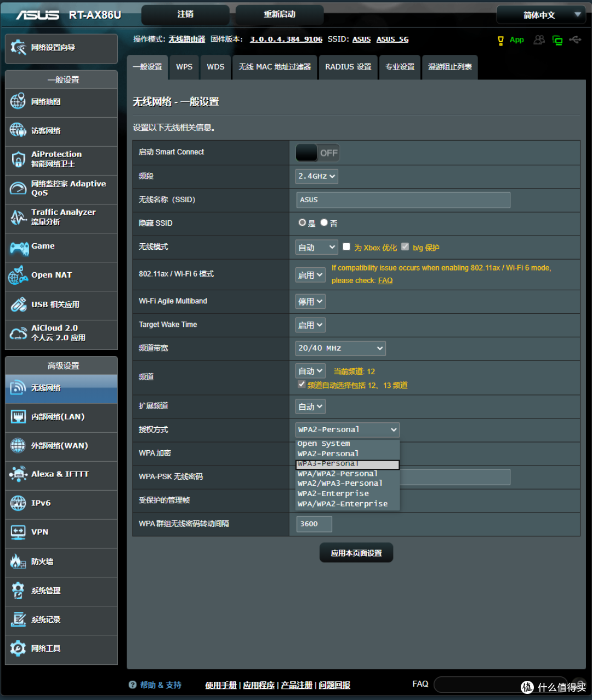Collapse the 授权方式 WPA2-Personal combo box

click(x=348, y=430)
